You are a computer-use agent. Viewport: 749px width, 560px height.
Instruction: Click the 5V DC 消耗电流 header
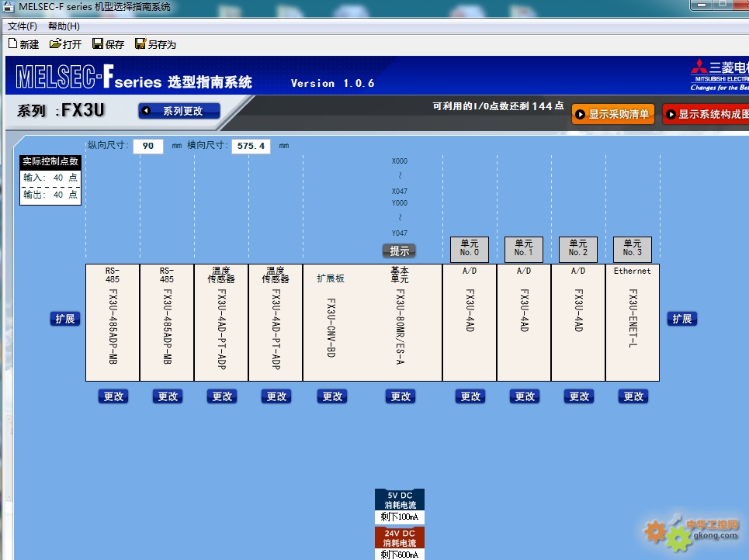point(400,500)
